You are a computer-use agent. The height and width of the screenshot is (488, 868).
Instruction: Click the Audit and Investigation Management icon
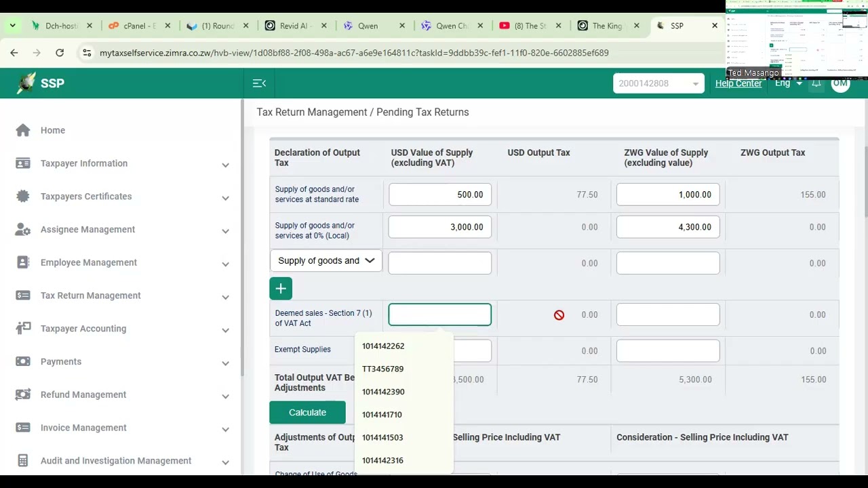(x=23, y=461)
